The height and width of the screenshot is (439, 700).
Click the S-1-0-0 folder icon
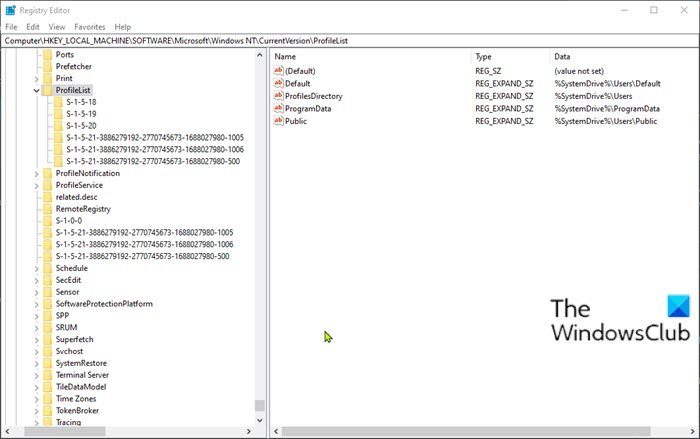click(x=48, y=221)
